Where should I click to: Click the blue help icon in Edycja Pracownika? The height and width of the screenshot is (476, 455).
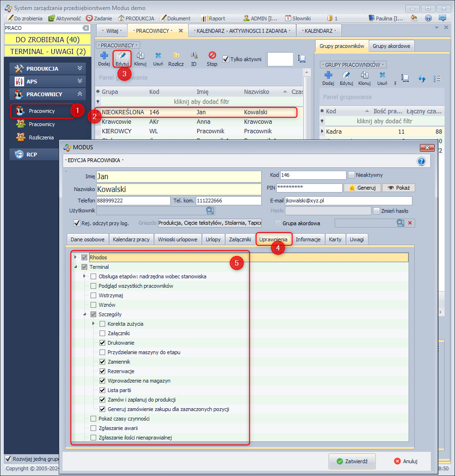(421, 161)
